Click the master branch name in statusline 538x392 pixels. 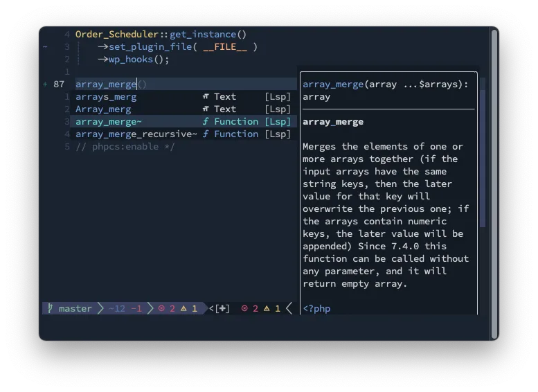click(x=75, y=309)
